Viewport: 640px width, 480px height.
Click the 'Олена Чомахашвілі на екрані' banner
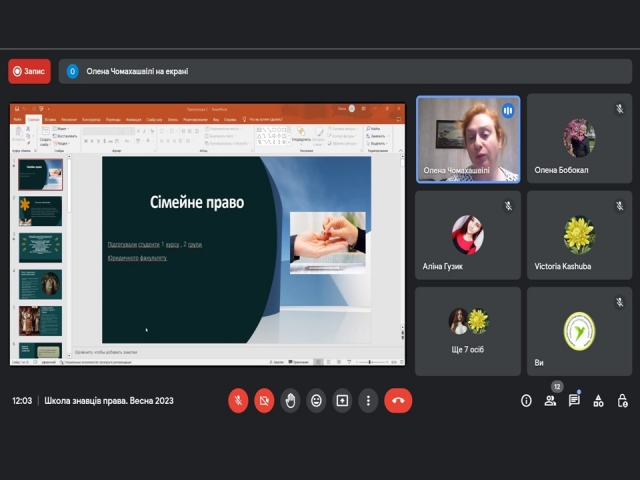[x=345, y=71]
